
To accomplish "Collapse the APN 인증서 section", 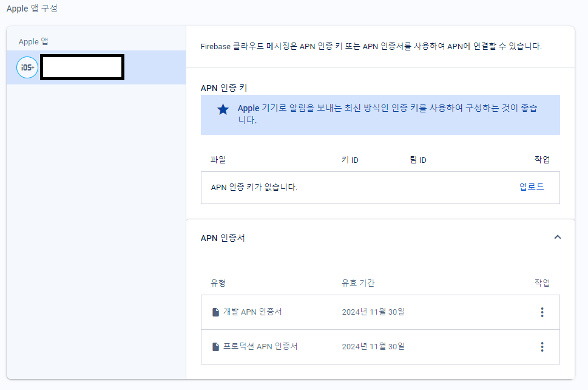I will [x=558, y=238].
